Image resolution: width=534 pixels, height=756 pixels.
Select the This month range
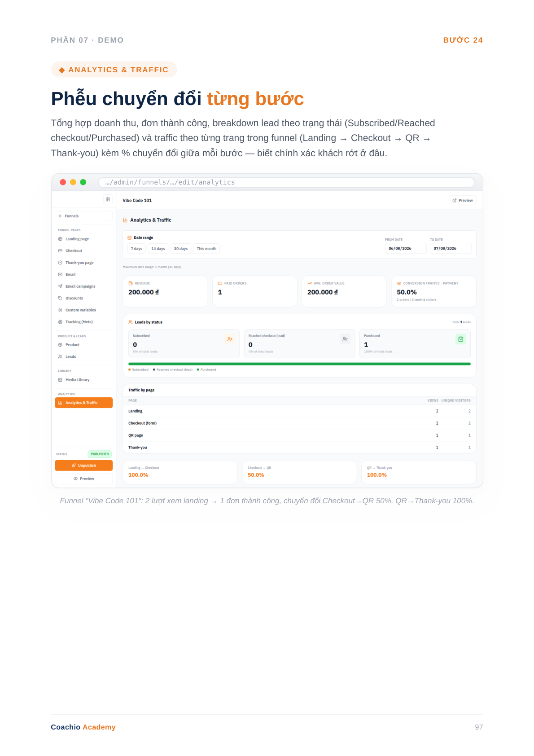pyautogui.click(x=206, y=249)
